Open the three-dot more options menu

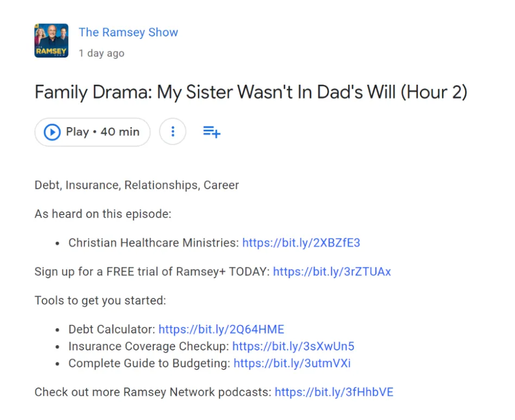[173, 132]
